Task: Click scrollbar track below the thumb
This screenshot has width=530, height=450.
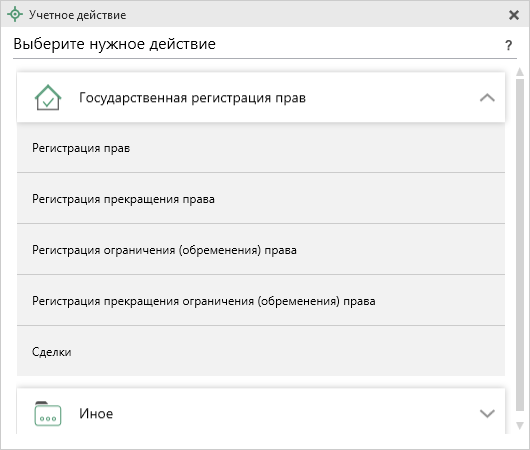Action: point(520,416)
